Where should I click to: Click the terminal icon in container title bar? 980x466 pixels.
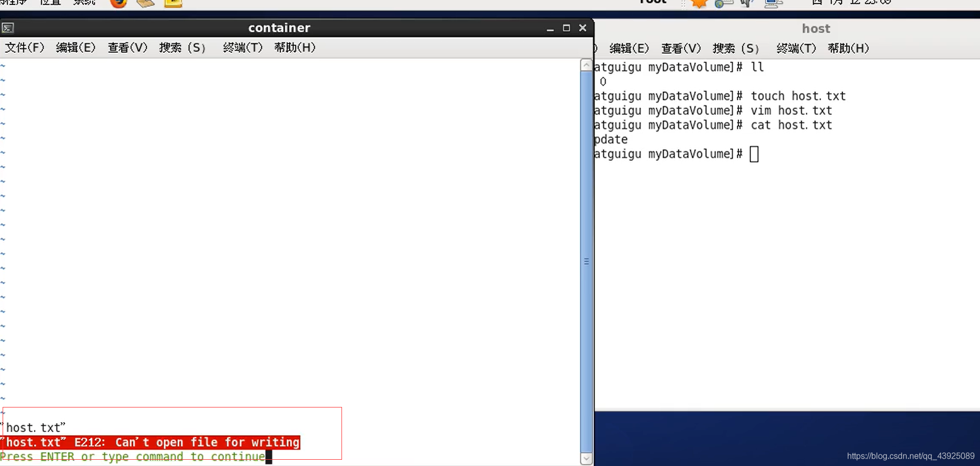point(8,28)
